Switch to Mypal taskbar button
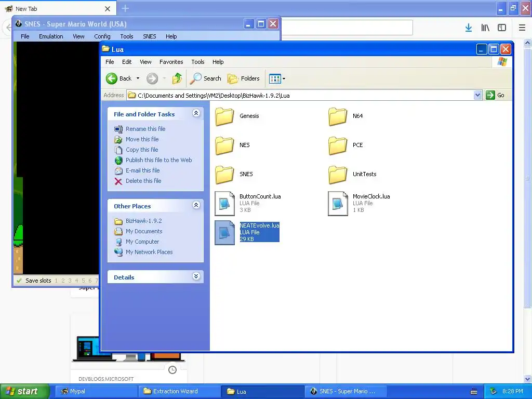Viewport: 532px width, 399px height. click(96, 391)
